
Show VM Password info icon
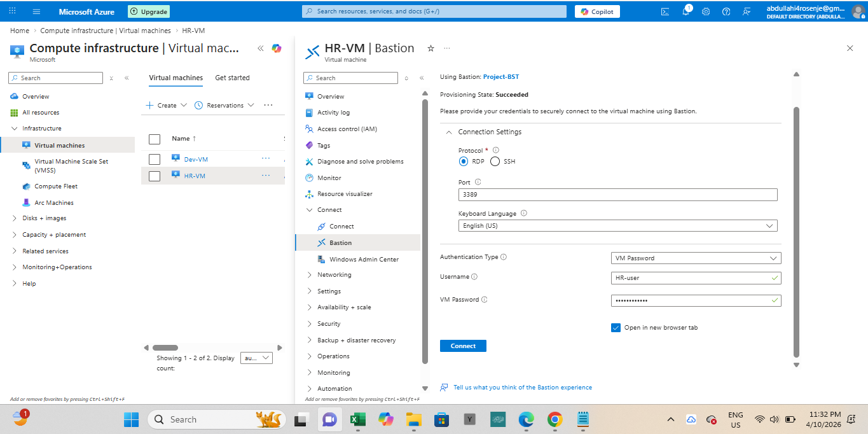coord(485,300)
